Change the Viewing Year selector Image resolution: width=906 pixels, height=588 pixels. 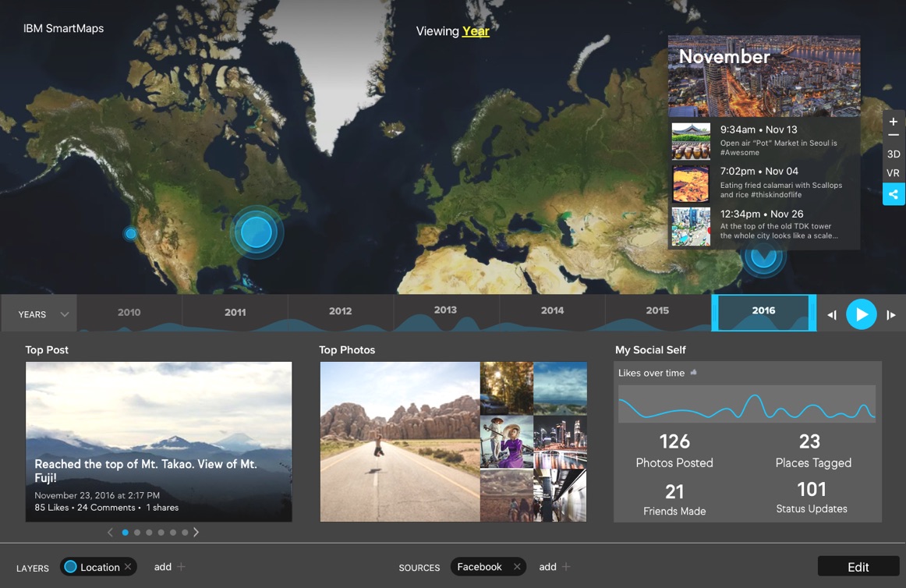(476, 31)
